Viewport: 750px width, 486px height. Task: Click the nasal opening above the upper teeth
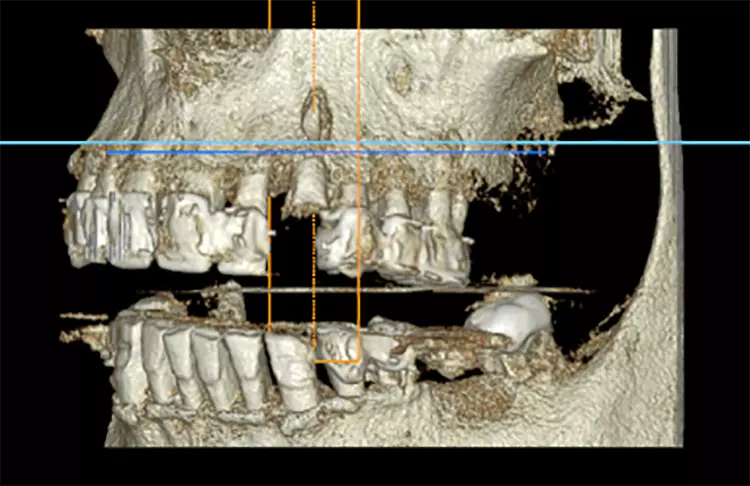coord(316,113)
